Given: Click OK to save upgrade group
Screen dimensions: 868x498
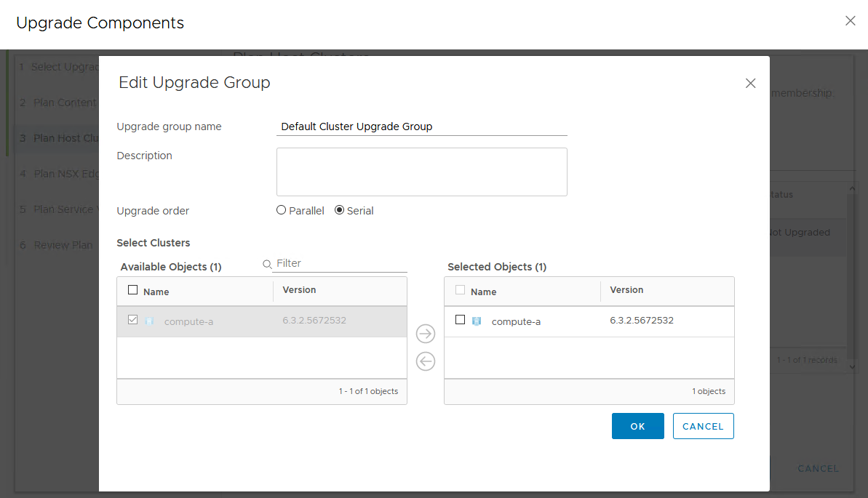Looking at the screenshot, I should tap(637, 426).
